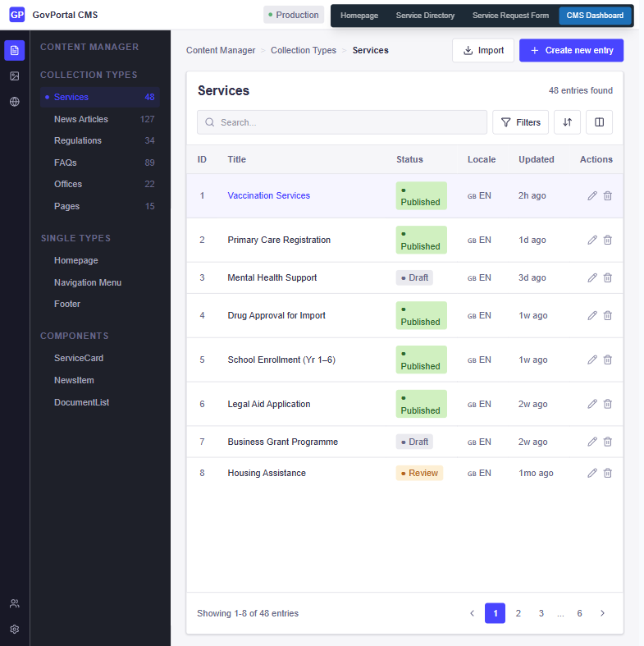Click the Updated column header
644x646 pixels.
tap(536, 159)
